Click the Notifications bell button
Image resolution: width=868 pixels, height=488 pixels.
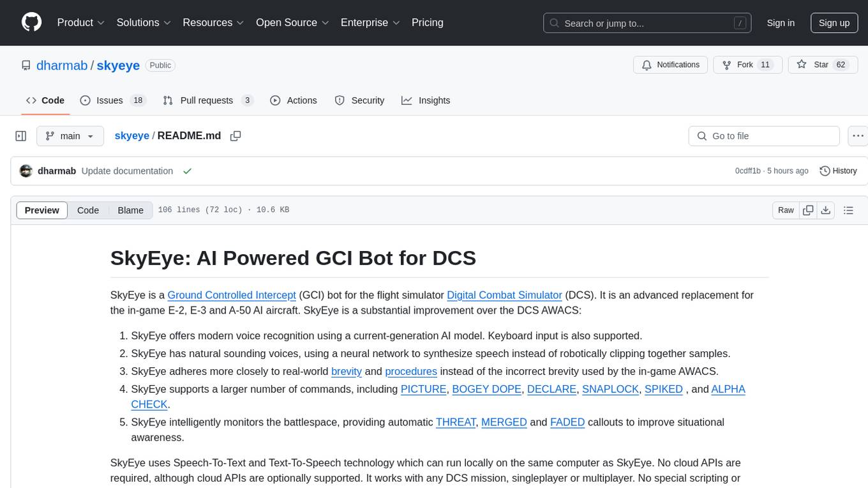pos(670,65)
